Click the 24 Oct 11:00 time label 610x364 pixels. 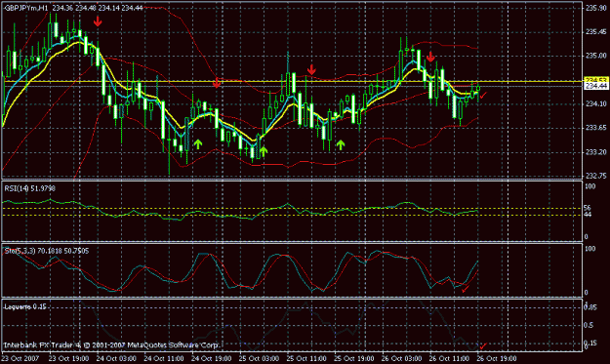point(164,358)
